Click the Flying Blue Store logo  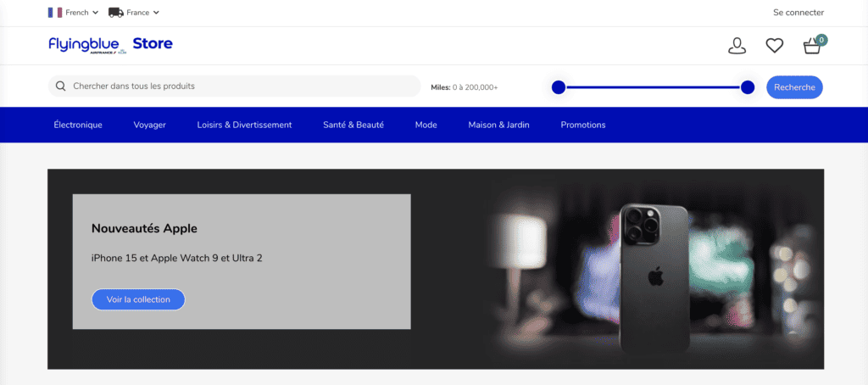(110, 45)
